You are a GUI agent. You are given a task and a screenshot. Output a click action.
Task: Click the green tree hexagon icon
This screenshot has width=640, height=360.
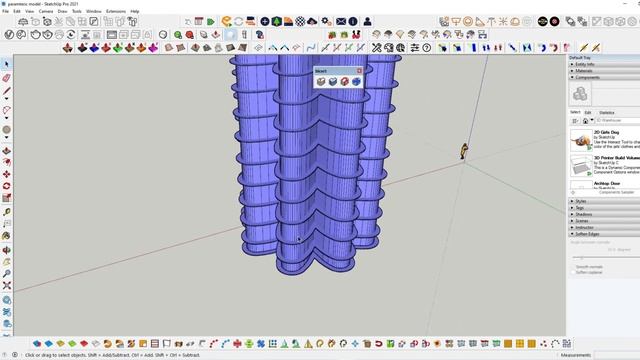click(x=277, y=21)
